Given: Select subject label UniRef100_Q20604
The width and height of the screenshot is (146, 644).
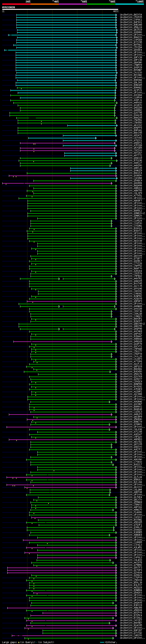Looking at the screenshot, I should pyautogui.click(x=131, y=573).
